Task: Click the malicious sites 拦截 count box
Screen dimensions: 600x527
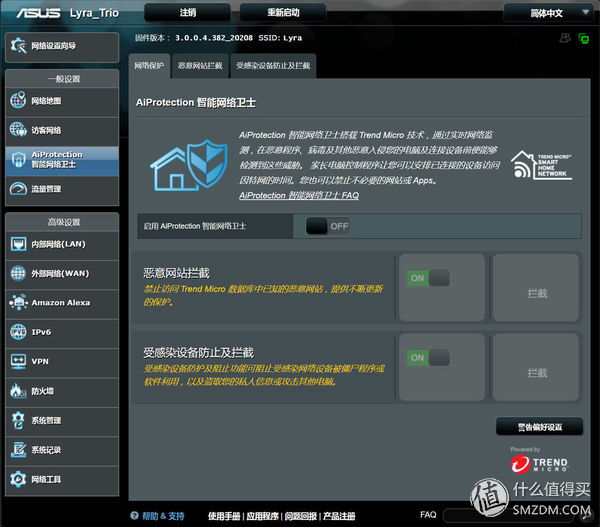Action: point(536,287)
